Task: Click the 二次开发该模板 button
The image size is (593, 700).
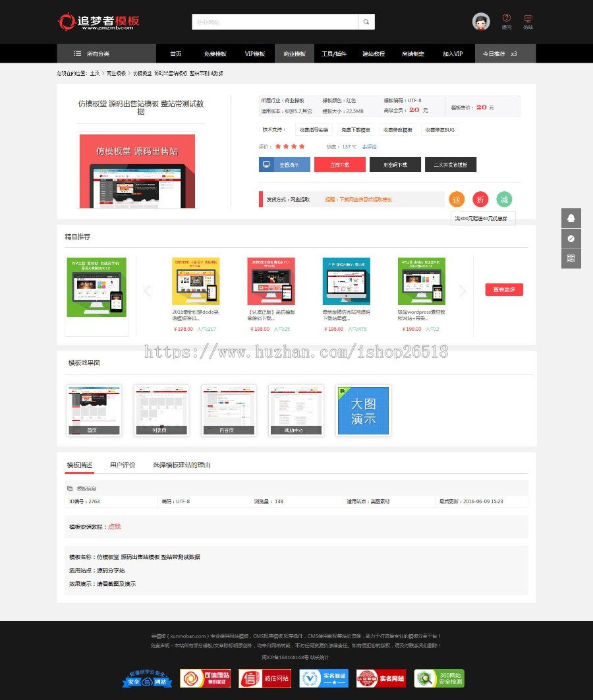Action: tap(451, 164)
